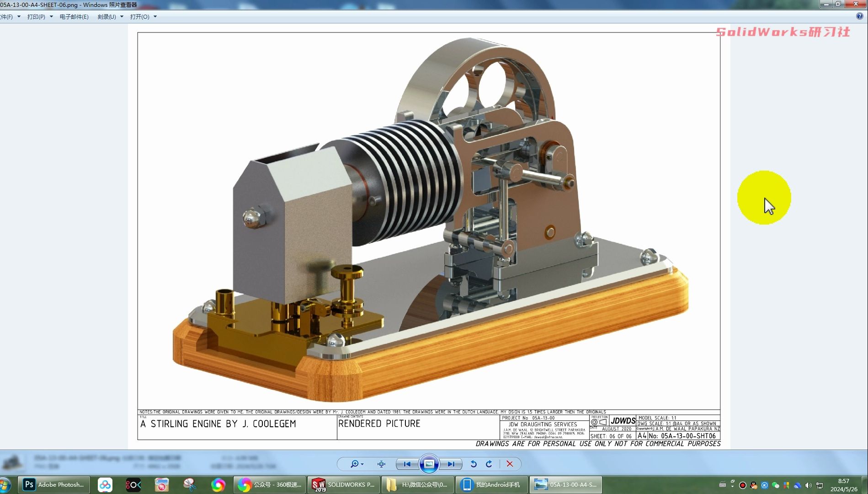Click the JDW DRAUGHTING SERVICES text
The image size is (868, 494).
(543, 424)
